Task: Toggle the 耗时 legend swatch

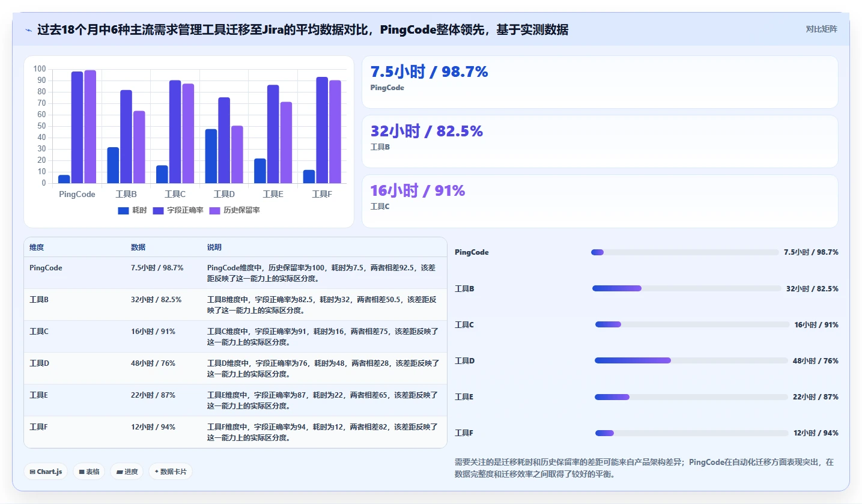Action: tap(123, 210)
